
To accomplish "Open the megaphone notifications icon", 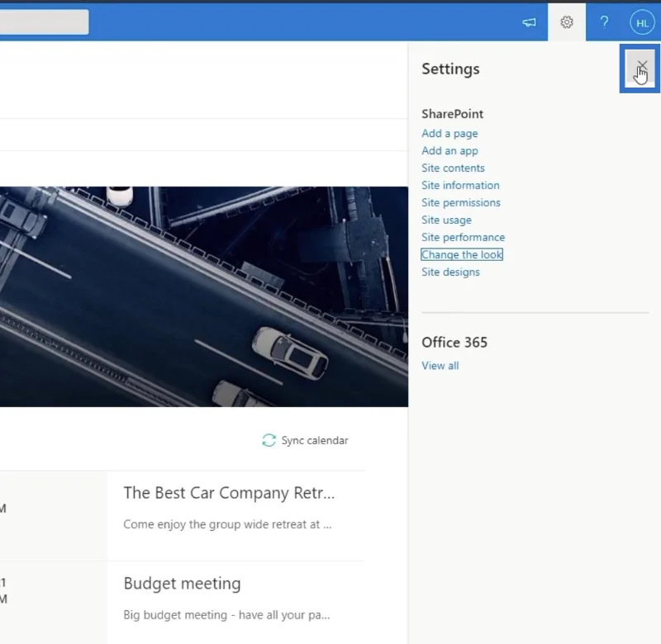I will 529,22.
